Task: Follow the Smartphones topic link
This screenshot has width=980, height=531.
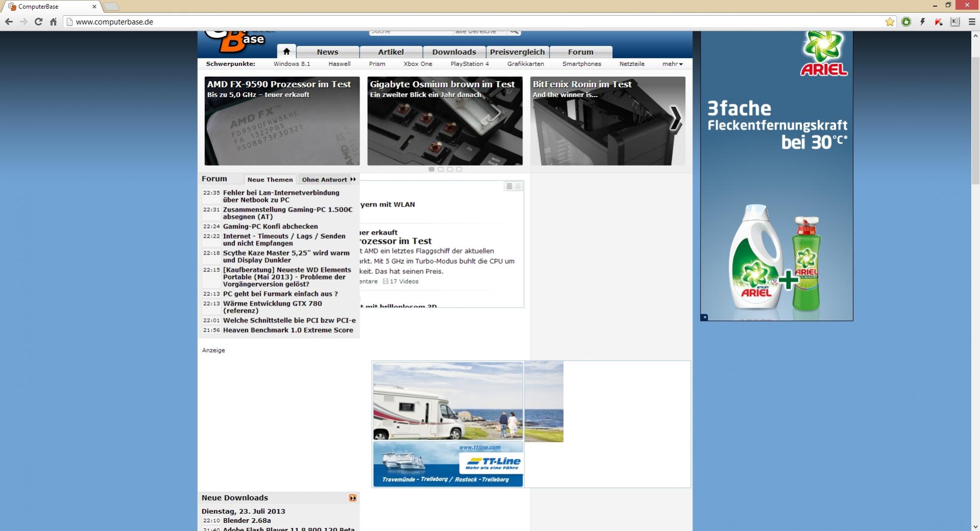Action: [582, 64]
